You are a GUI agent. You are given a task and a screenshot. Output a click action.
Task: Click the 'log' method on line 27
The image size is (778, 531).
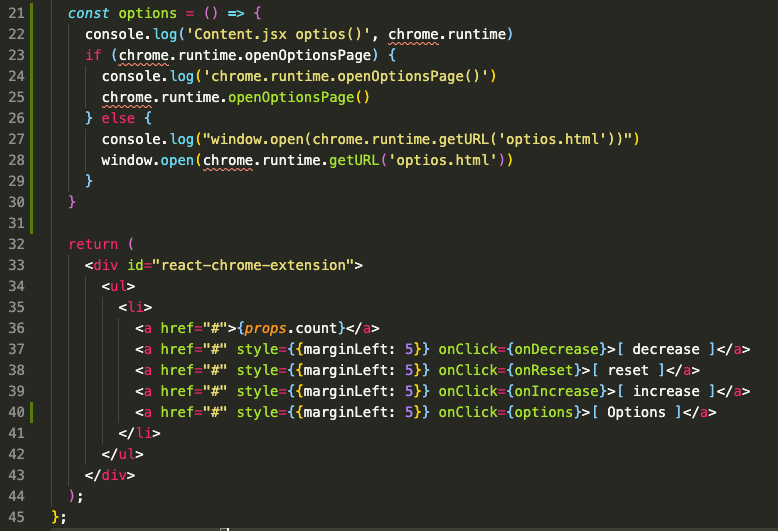point(181,139)
